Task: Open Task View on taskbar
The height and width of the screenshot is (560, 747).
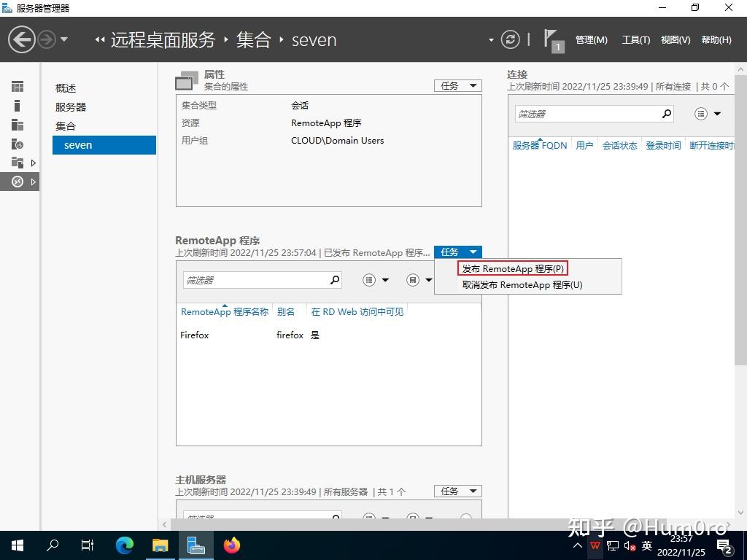Action: (x=88, y=545)
